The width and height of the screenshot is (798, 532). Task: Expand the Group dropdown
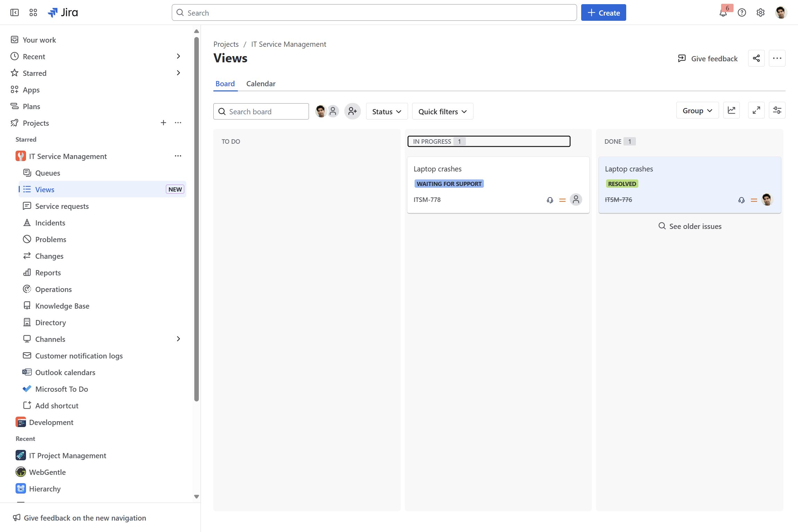697,110
